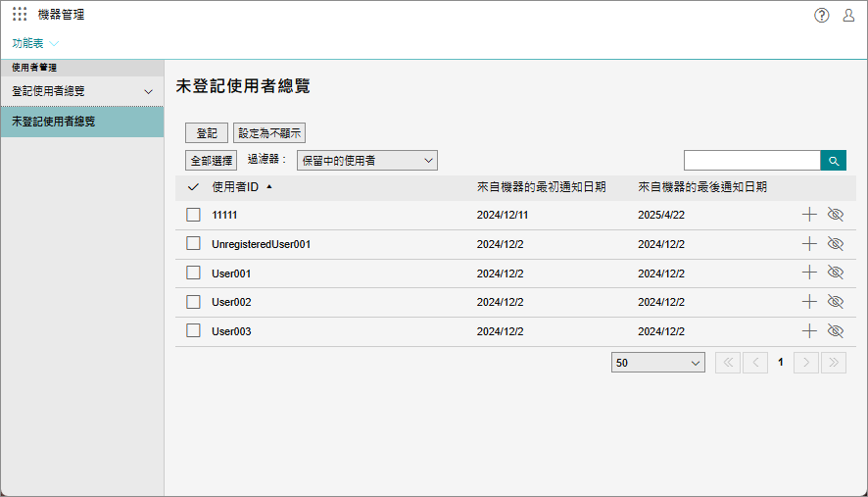Go to the next page arrow
868x497 pixels.
(x=805, y=363)
